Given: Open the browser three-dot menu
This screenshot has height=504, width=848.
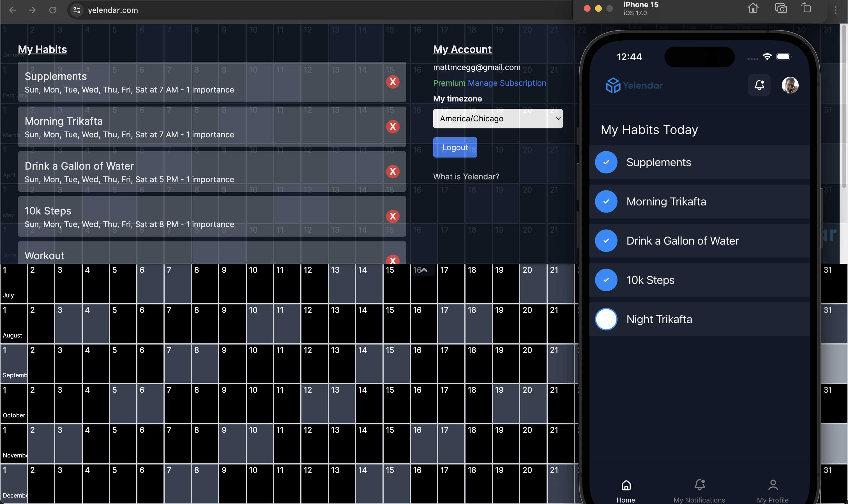Looking at the screenshot, I should click(x=835, y=10).
